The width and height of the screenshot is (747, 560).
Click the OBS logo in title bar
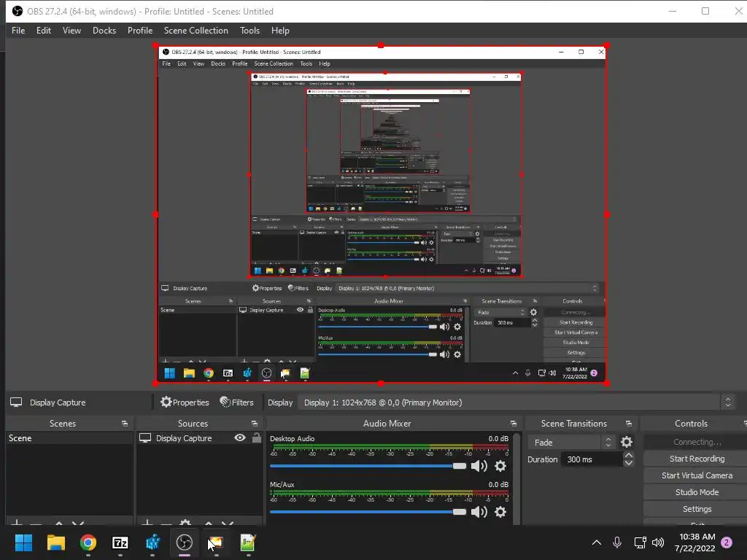click(18, 11)
